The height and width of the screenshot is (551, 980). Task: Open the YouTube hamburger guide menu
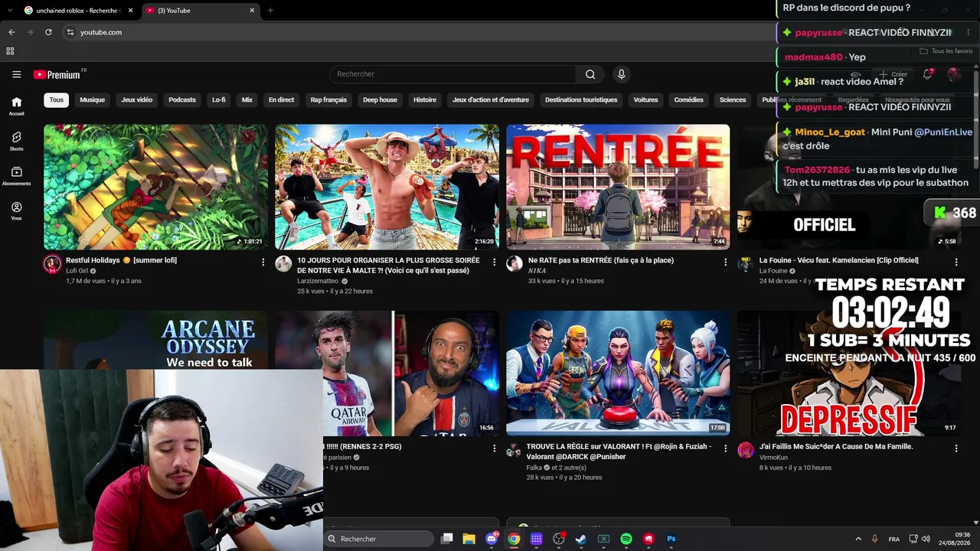point(17,74)
